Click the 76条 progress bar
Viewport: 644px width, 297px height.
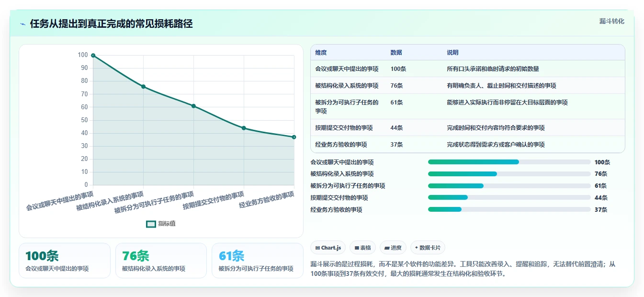pos(509,174)
